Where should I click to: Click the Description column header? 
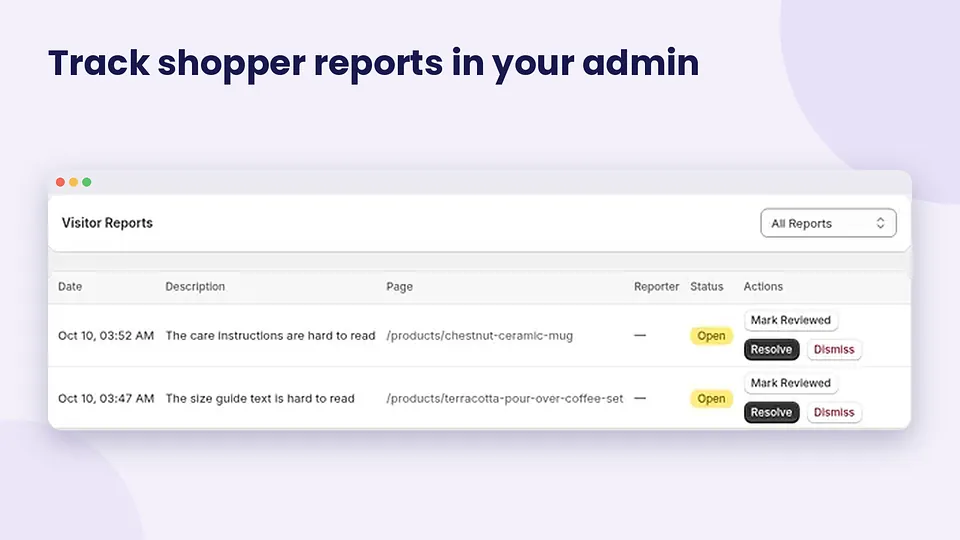(195, 287)
